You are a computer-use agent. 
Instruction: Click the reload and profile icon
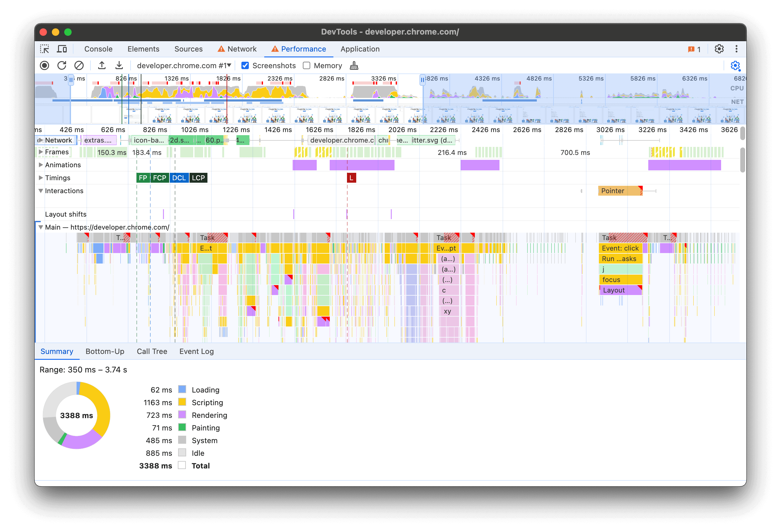(x=61, y=65)
